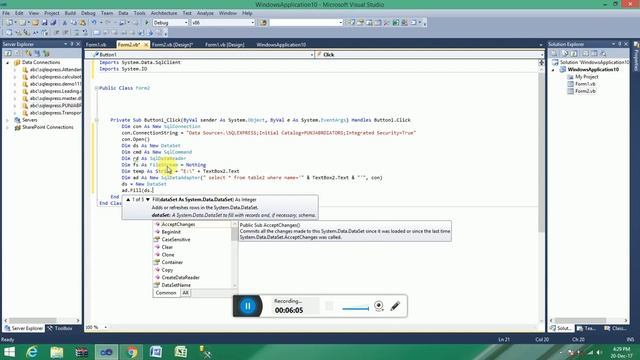Viewport: 640px width, 360px height.
Task: Collapse the Public Class Form2 code block
Action: tap(97, 88)
